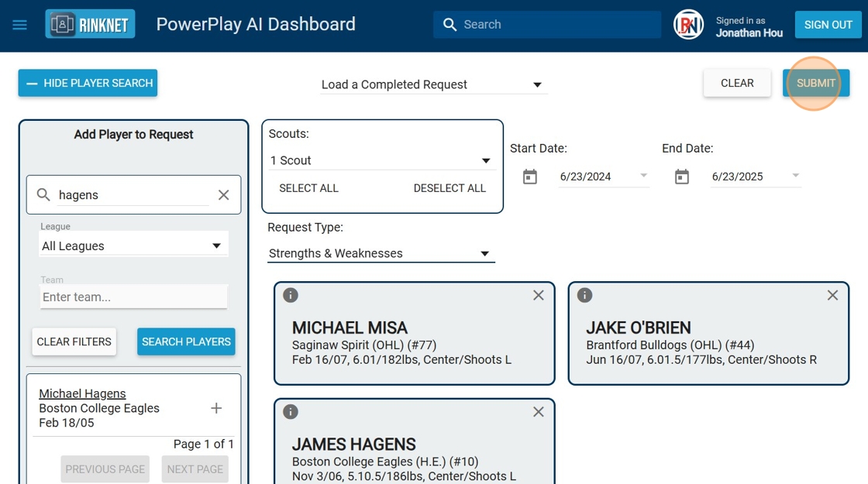The image size is (868, 484).
Task: Clear the 'hagens' search text with X
Action: [x=224, y=194]
